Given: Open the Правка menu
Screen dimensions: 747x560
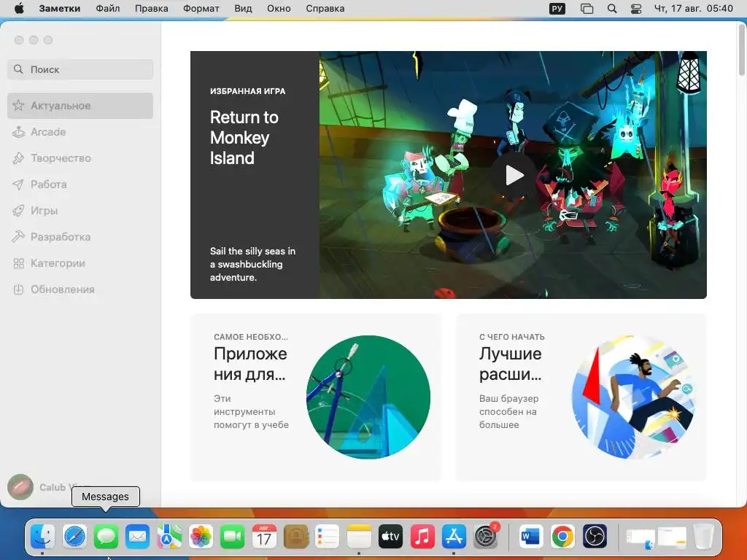Looking at the screenshot, I should pyautogui.click(x=152, y=9).
